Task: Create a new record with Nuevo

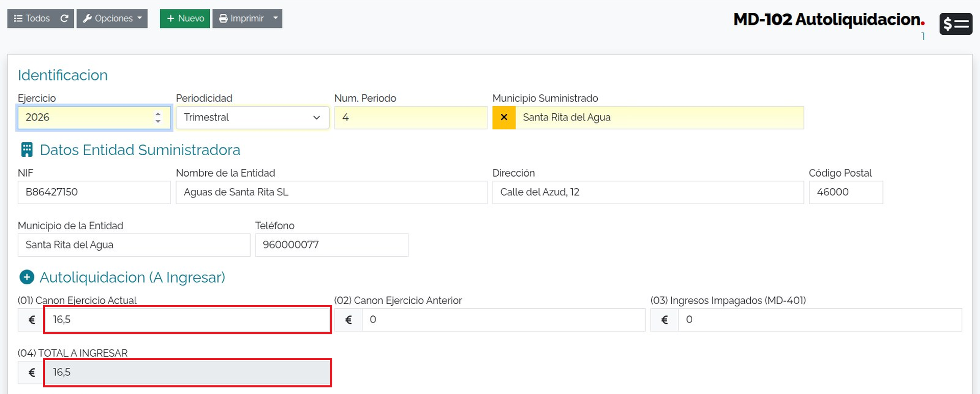Action: (x=185, y=18)
